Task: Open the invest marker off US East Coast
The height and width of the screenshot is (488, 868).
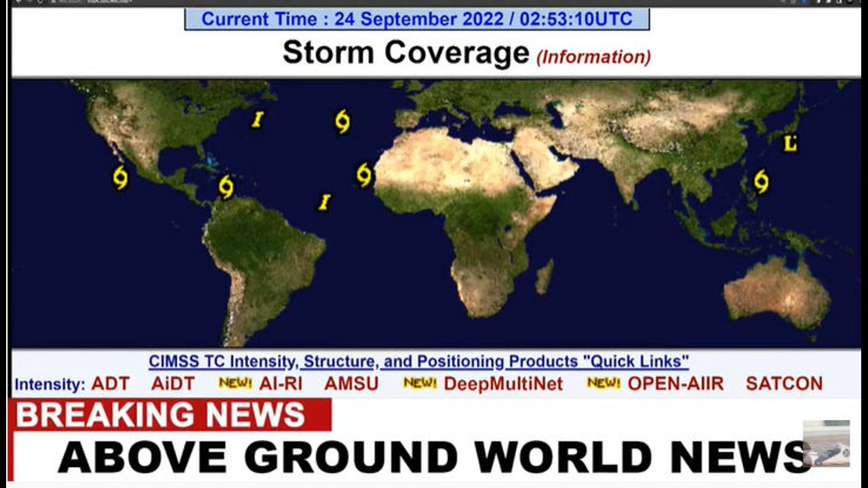Action: pyautogui.click(x=257, y=120)
